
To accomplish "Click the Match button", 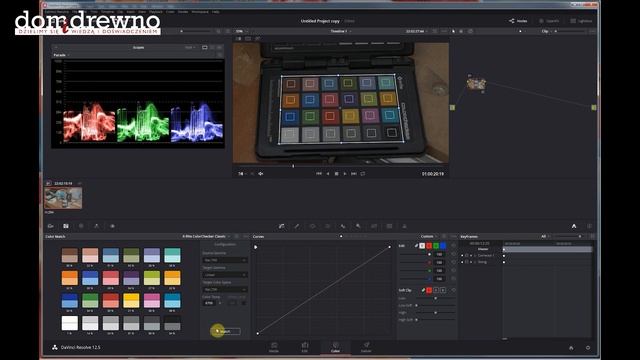I will click(226, 331).
